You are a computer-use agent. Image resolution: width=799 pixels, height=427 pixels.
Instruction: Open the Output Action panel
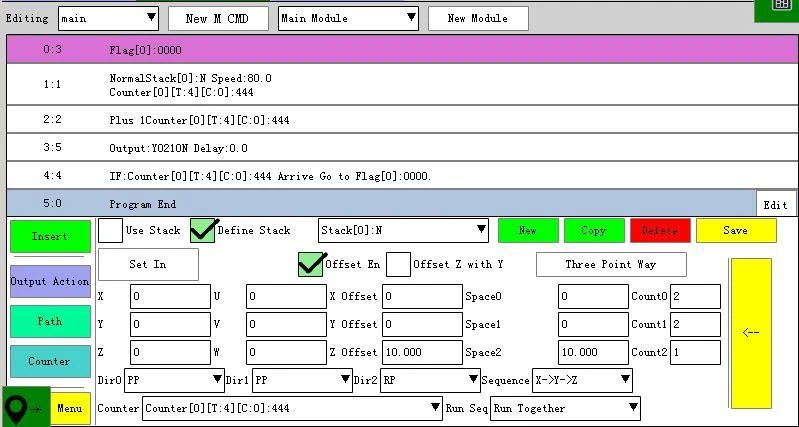tap(50, 281)
